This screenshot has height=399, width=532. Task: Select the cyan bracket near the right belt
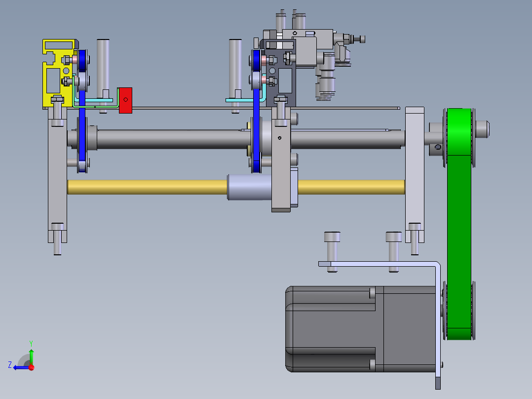(246, 96)
